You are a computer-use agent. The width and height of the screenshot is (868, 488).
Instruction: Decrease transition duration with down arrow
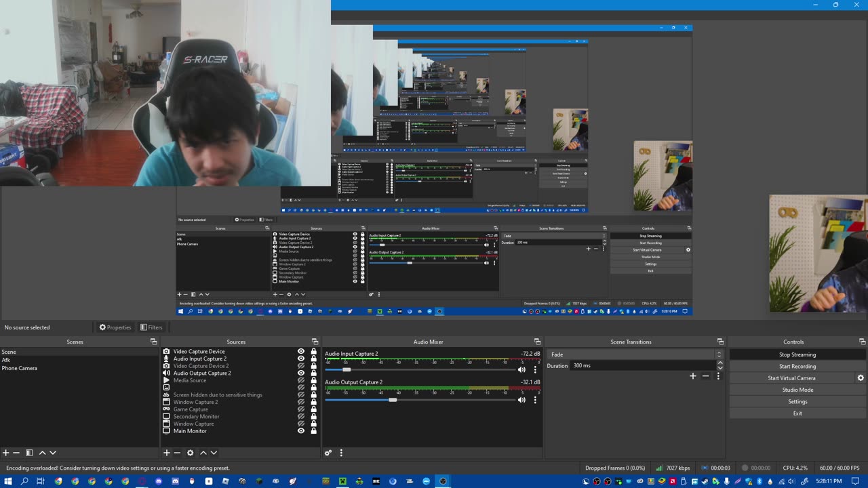(720, 368)
